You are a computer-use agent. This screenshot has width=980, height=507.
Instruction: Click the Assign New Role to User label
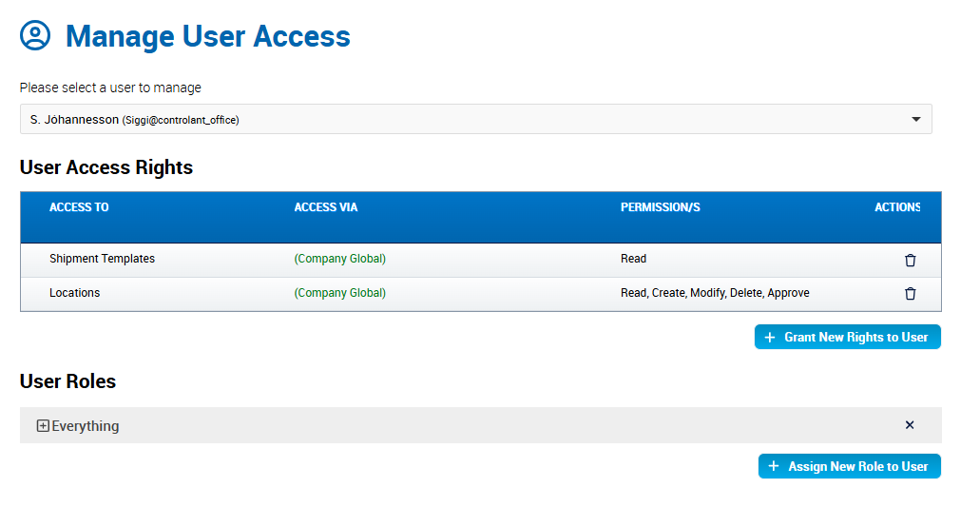857,467
